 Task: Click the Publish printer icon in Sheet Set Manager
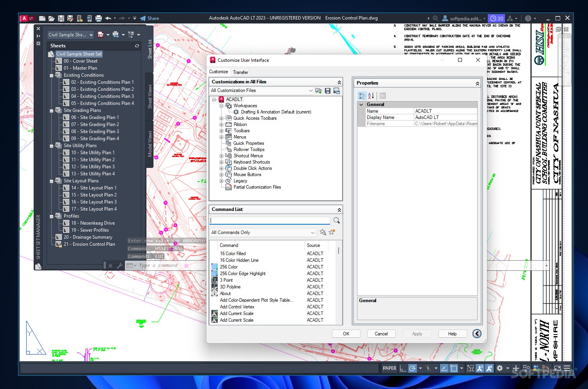click(x=115, y=34)
